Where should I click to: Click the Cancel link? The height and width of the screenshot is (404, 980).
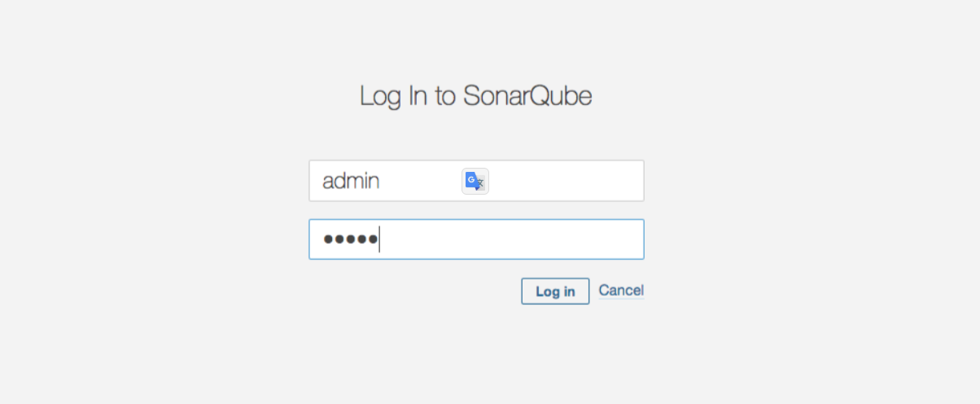pyautogui.click(x=621, y=290)
